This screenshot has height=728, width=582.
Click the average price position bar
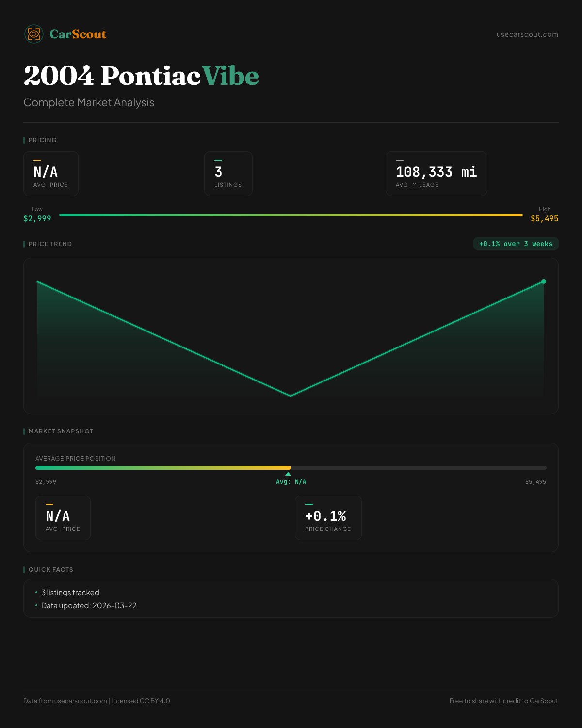291,468
